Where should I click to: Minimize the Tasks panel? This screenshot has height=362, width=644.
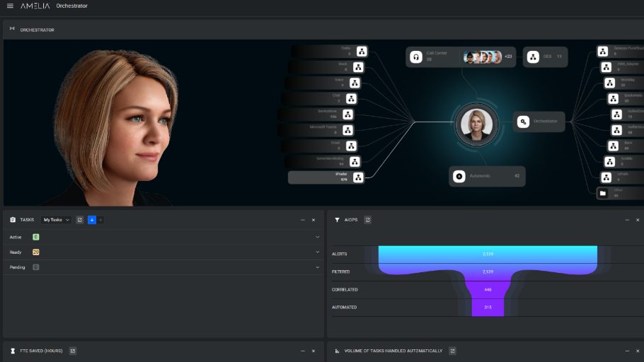pos(303,220)
